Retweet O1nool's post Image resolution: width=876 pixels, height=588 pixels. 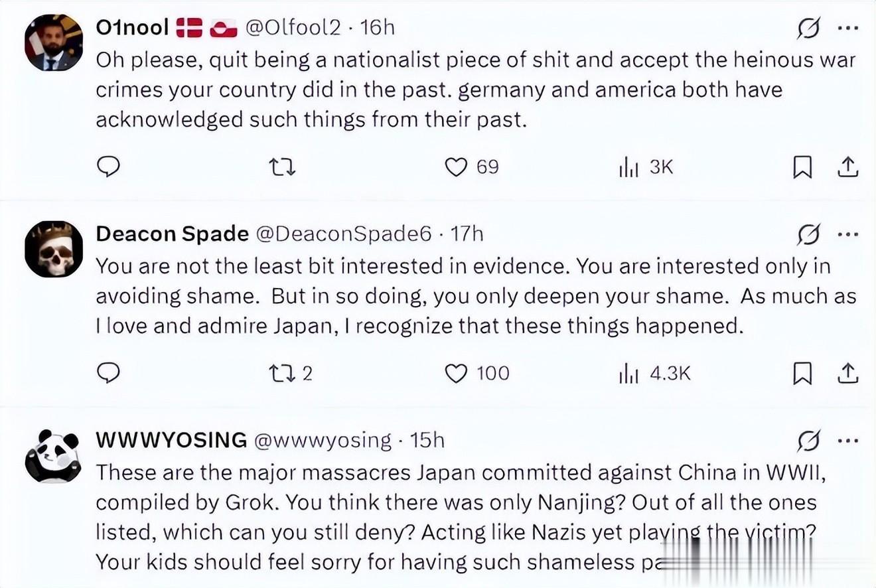click(284, 167)
